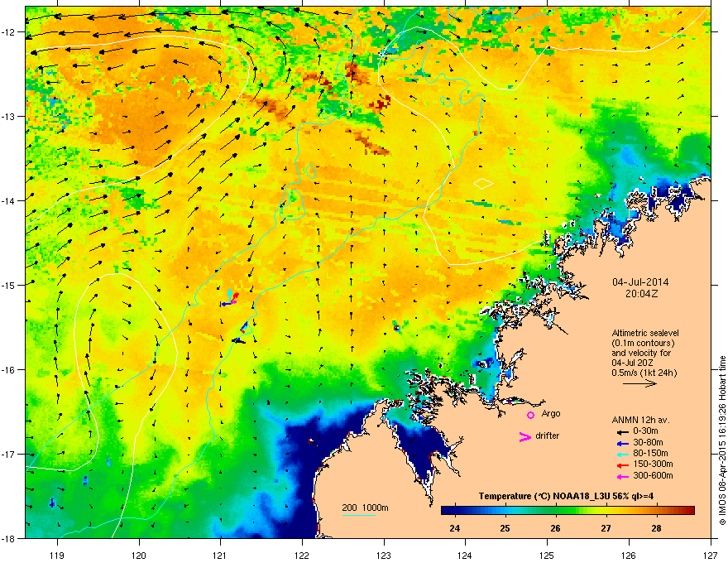This screenshot has height=563, width=728.
Task: Click the cyan 80-150m arrow legend symbol
Action: click(x=623, y=454)
